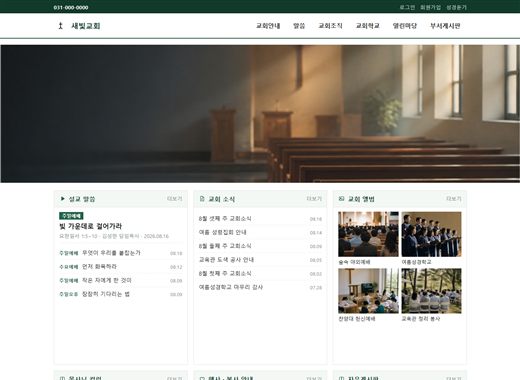Screen dimensions: 520x380
Task: Open the 교회조직 menu
Action: [330, 26]
